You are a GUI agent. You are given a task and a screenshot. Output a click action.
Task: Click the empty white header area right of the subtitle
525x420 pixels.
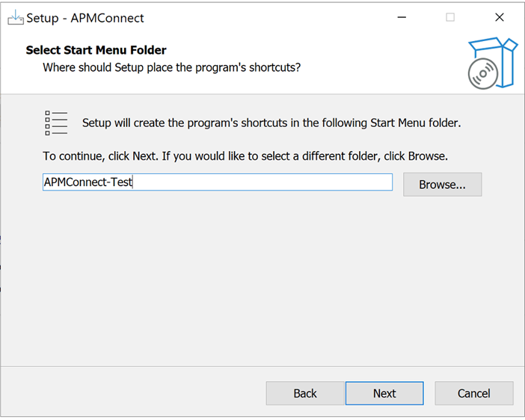(x=381, y=67)
